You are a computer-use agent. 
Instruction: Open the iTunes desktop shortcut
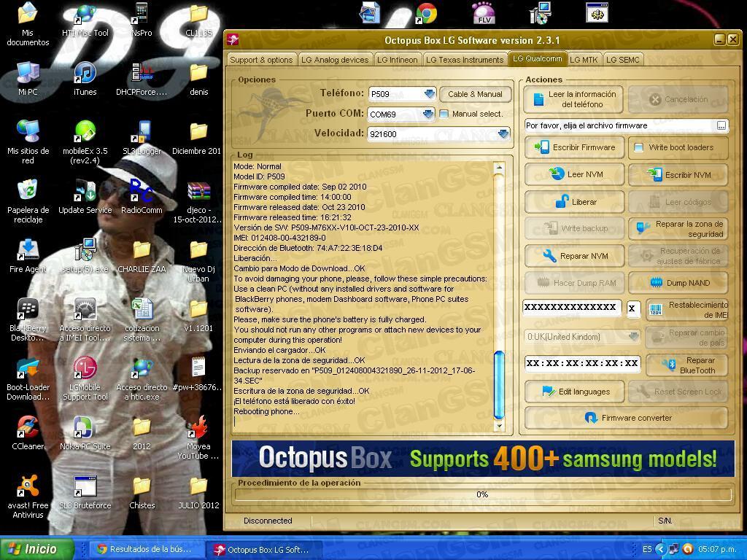click(85, 79)
